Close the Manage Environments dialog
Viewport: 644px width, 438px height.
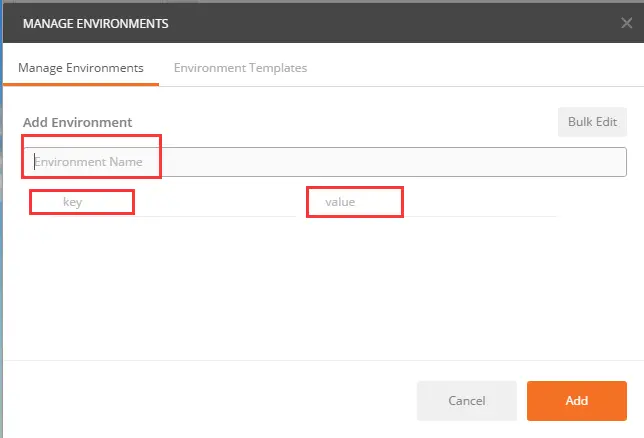(626, 22)
